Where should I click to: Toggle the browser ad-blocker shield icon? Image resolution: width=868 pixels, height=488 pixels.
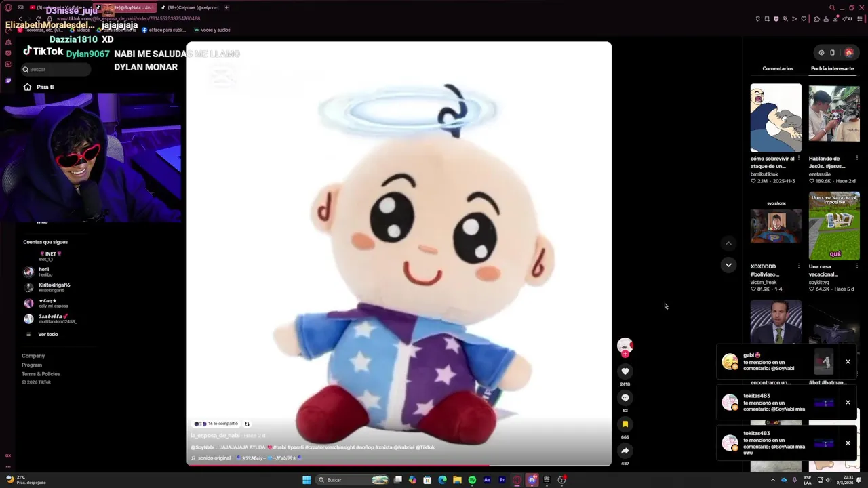(x=776, y=19)
